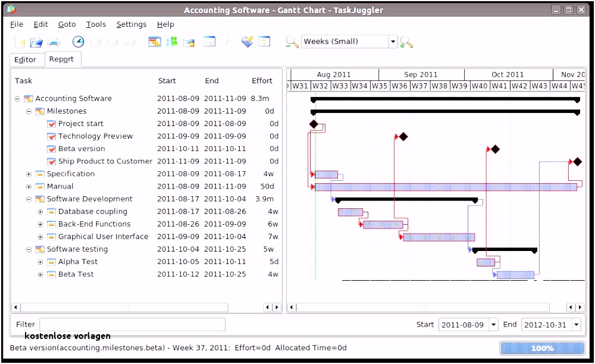Open the Edit menu
The image size is (595, 364).
tap(40, 24)
